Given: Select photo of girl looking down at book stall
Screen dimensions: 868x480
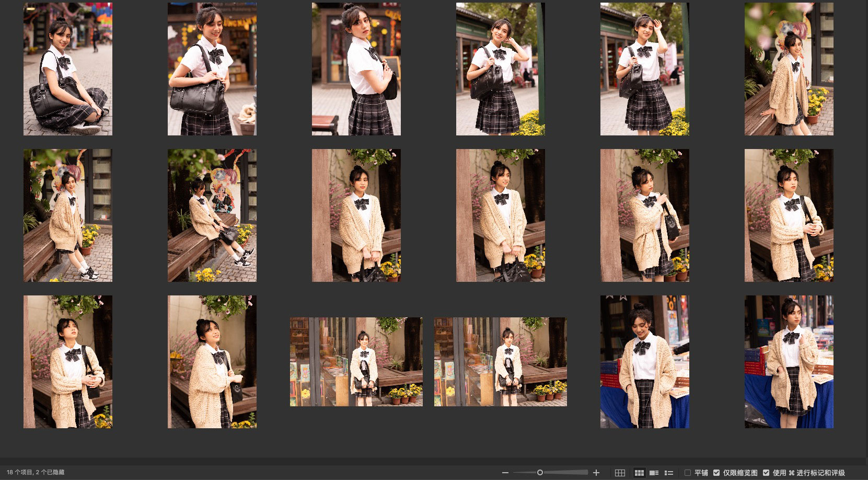Looking at the screenshot, I should point(644,361).
